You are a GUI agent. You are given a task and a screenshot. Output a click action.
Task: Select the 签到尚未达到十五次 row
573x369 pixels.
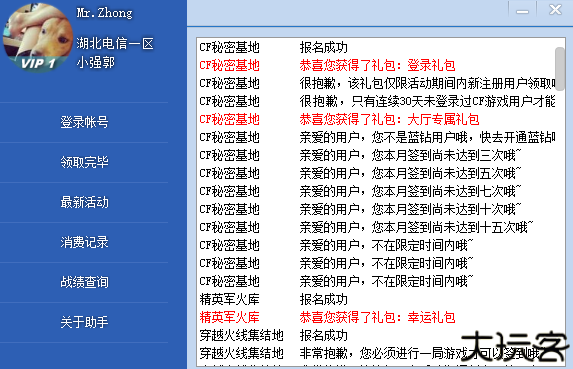(x=376, y=227)
